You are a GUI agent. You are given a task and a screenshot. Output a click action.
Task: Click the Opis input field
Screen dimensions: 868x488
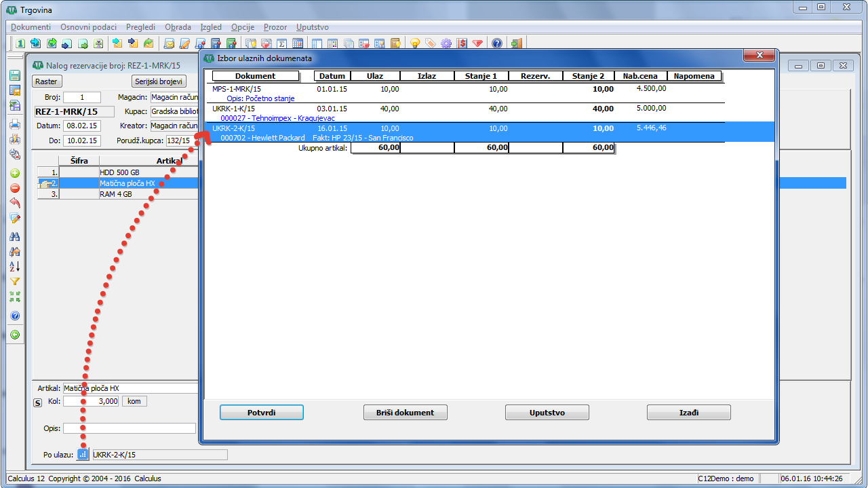[x=129, y=428]
